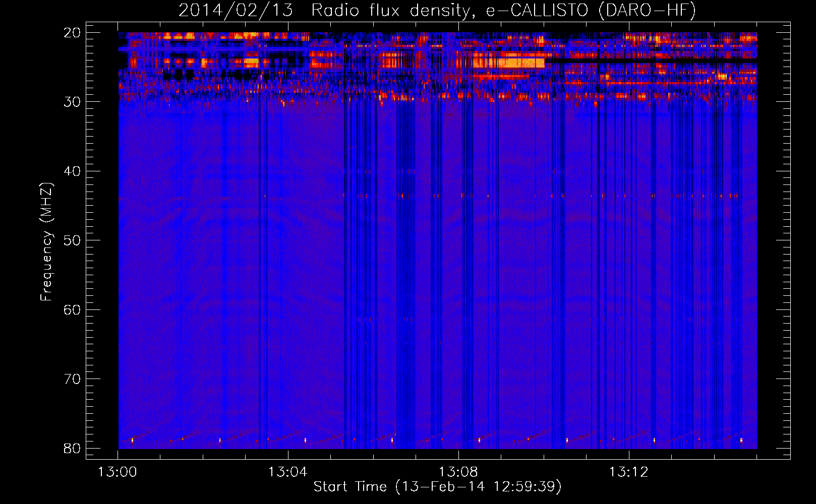816x504 pixels.
Task: Click the 20 MHz frequency tick label
Action: [72, 33]
